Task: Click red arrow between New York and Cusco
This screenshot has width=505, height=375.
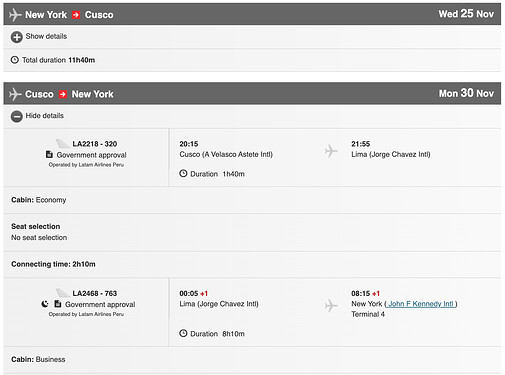Action: tap(76, 15)
